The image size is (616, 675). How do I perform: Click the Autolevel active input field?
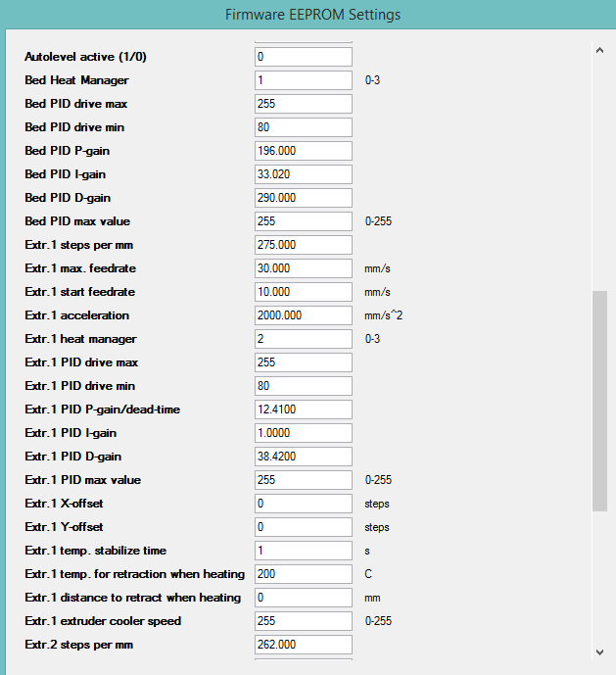[303, 57]
